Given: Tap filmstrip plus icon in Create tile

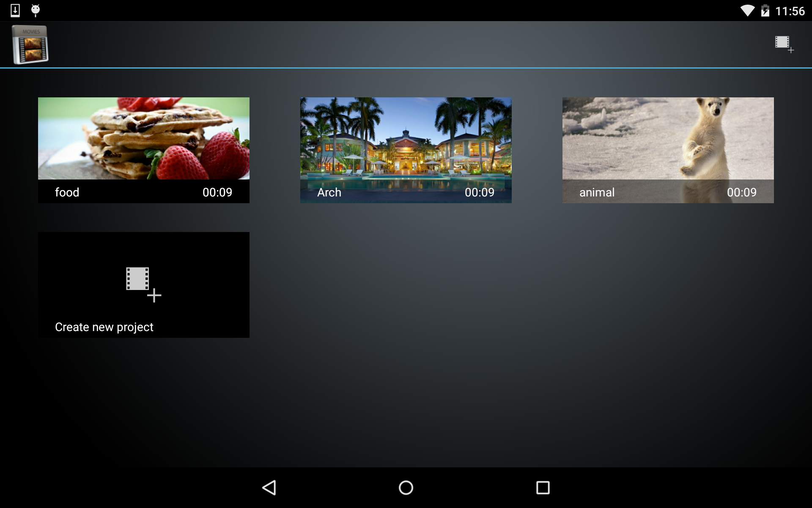Looking at the screenshot, I should click(x=143, y=284).
